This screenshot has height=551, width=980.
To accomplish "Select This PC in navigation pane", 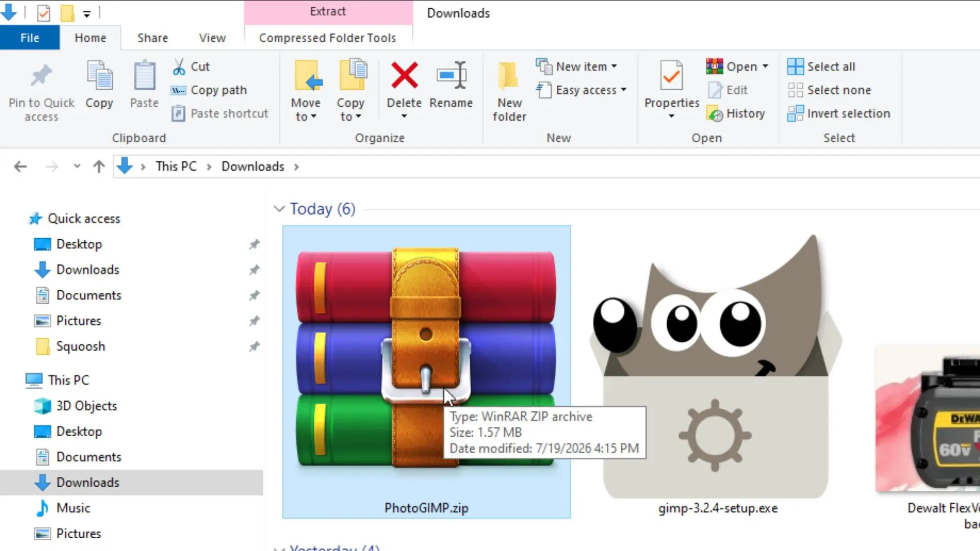I will pos(68,380).
